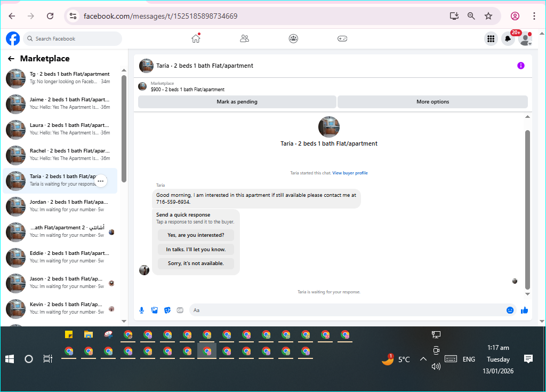
Task: Open the Chrome three-dot menu
Action: [x=534, y=16]
